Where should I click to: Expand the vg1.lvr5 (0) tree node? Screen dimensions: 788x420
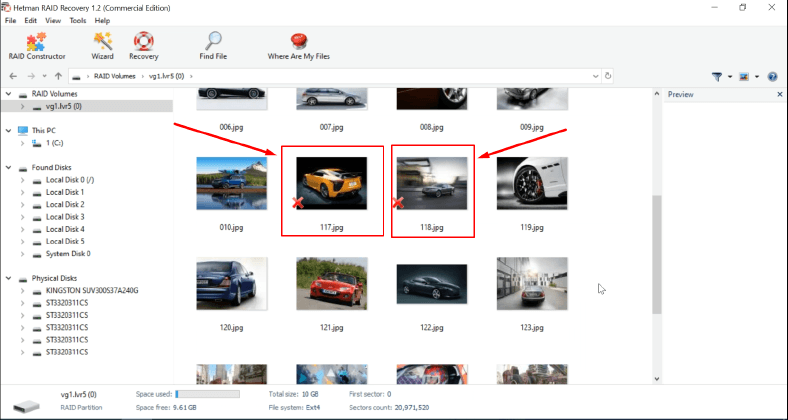[x=22, y=107]
